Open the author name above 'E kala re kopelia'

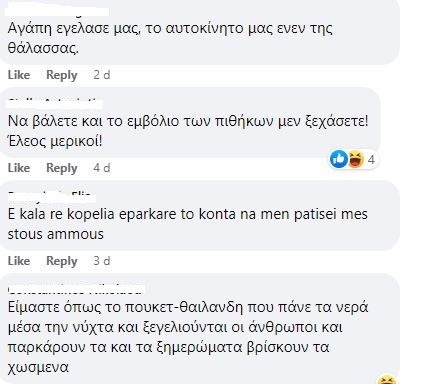(x=52, y=198)
